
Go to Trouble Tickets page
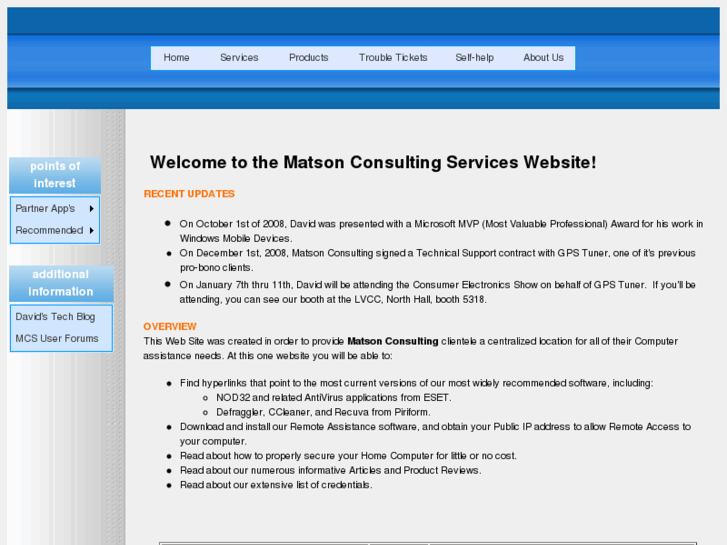393,58
